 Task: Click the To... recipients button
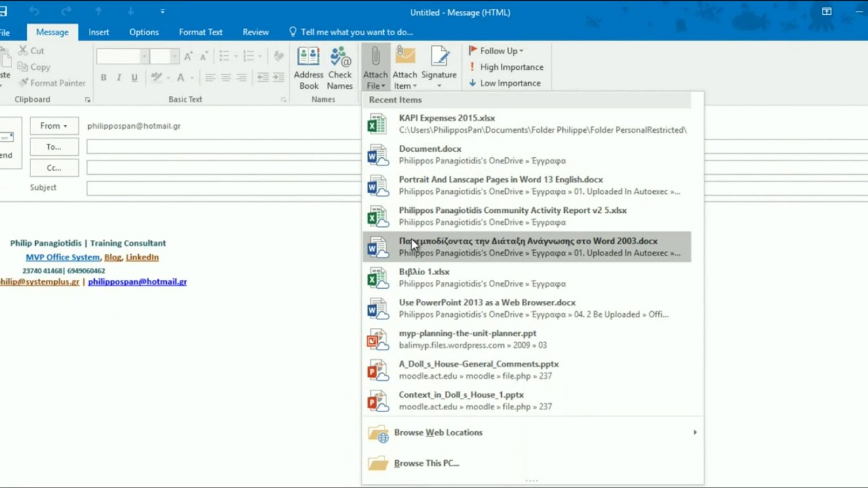coord(54,146)
